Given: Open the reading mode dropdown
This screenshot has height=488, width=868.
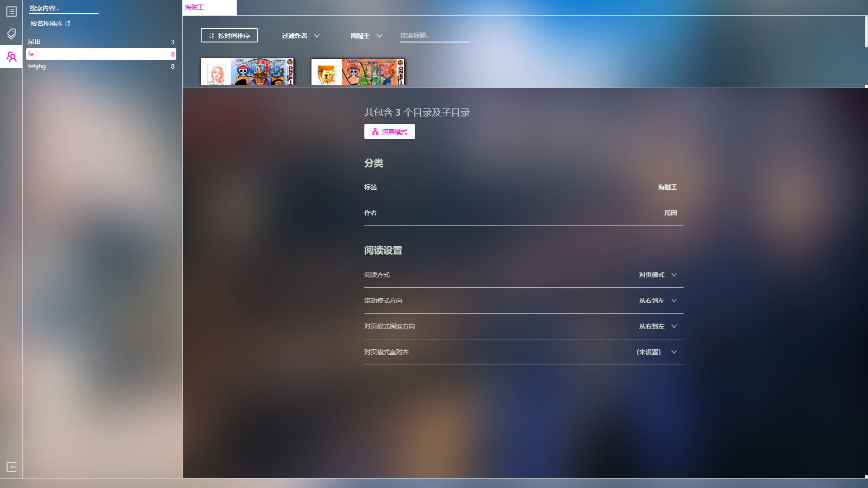Looking at the screenshot, I should 657,275.
